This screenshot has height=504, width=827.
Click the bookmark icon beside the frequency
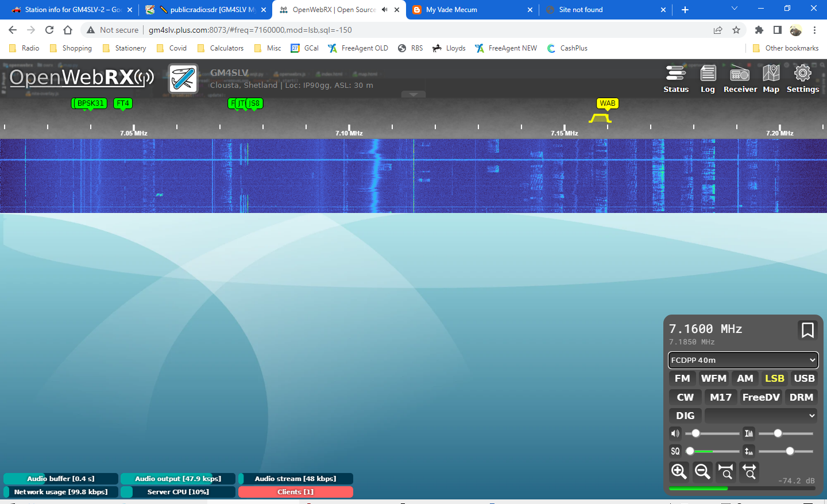pyautogui.click(x=807, y=330)
